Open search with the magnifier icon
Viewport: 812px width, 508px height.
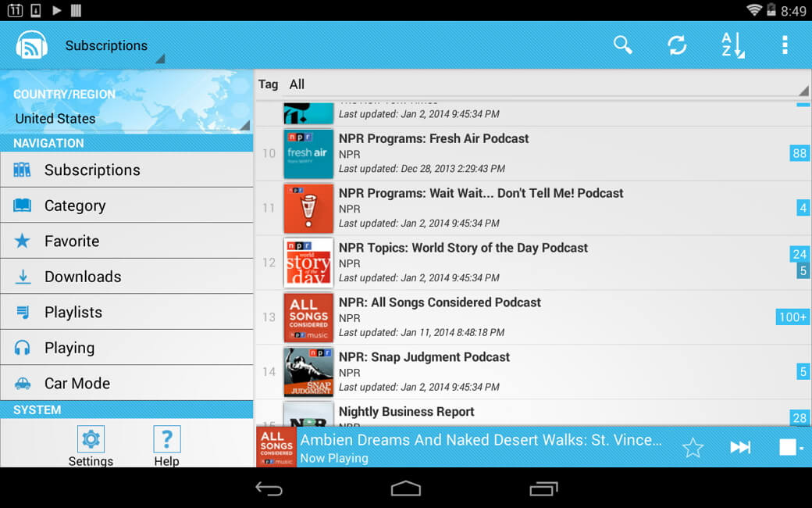tap(622, 45)
